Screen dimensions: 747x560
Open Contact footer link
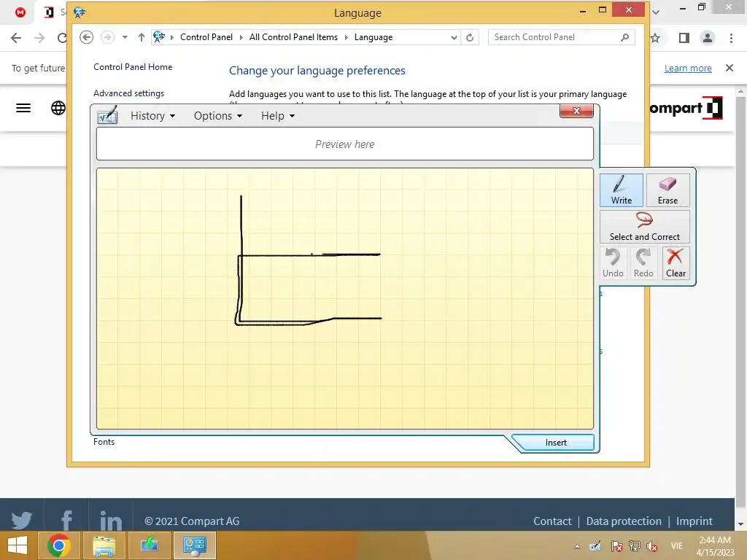pos(552,521)
